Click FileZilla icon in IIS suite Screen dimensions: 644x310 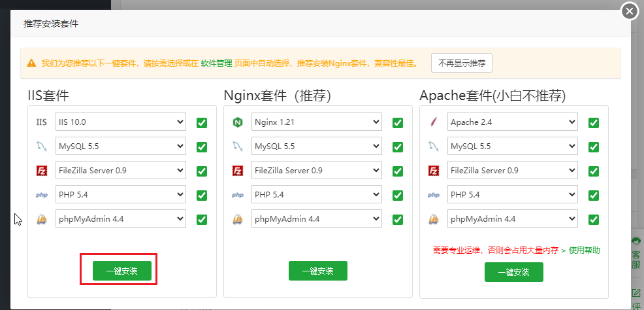point(42,171)
